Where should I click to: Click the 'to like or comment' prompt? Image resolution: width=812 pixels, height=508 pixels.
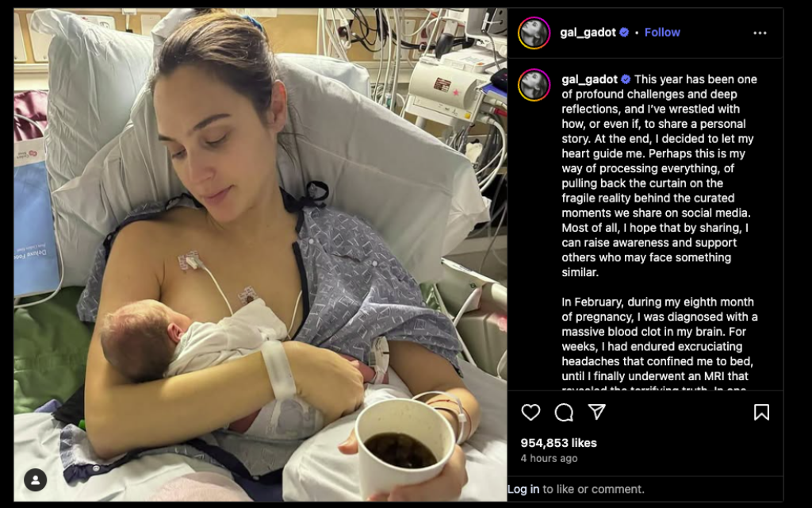point(593,489)
